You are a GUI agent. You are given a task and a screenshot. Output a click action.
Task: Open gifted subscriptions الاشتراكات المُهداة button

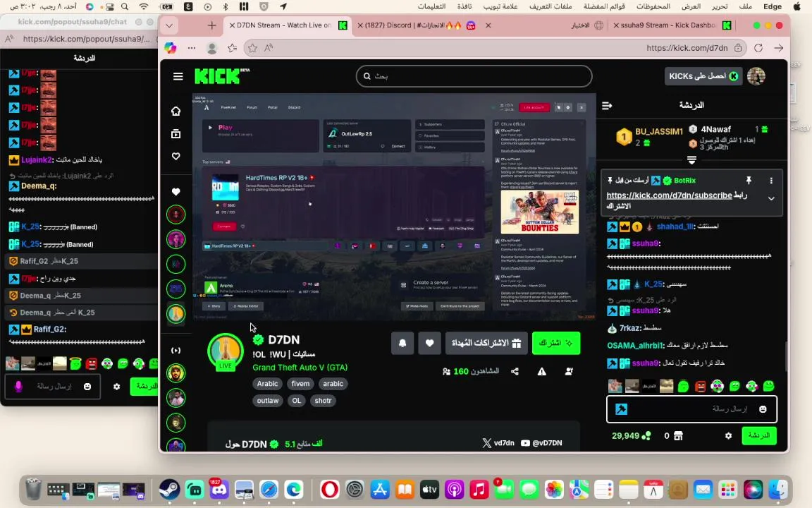tap(486, 343)
